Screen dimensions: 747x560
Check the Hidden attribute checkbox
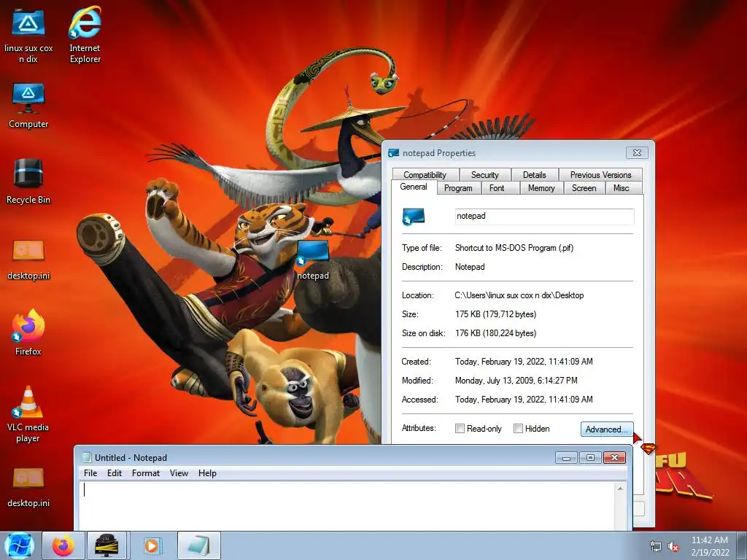518,429
